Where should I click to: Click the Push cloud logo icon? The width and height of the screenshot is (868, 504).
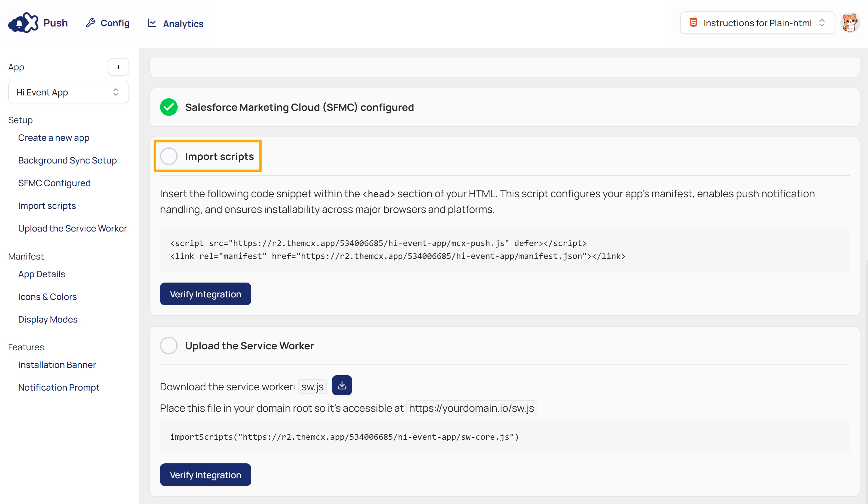click(23, 23)
